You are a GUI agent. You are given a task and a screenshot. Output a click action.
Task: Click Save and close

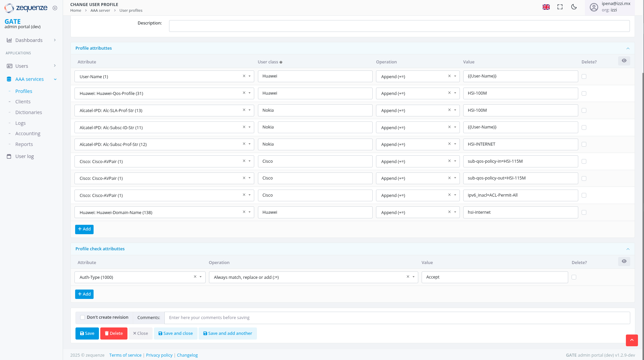click(175, 333)
